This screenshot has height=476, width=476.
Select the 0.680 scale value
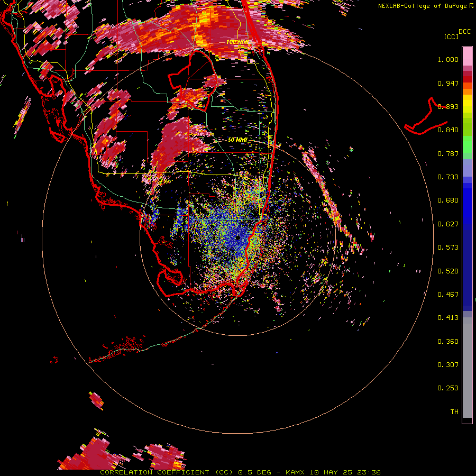(x=448, y=200)
